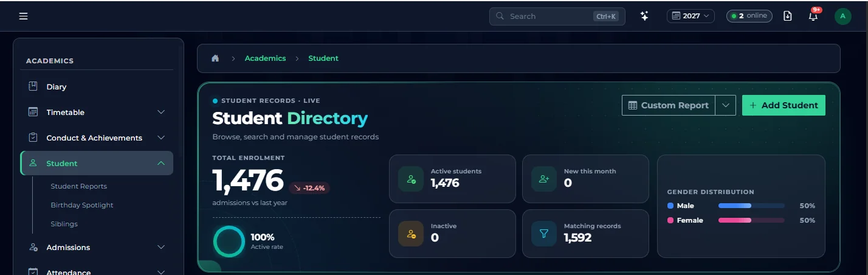The height and width of the screenshot is (275, 868).
Task: Open the AI sparkle assistant icon
Action: click(644, 16)
